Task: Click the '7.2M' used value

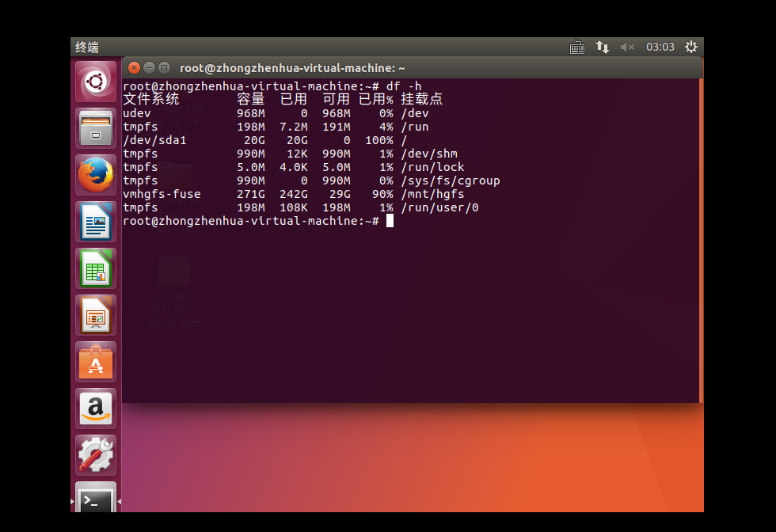Action: coord(294,127)
